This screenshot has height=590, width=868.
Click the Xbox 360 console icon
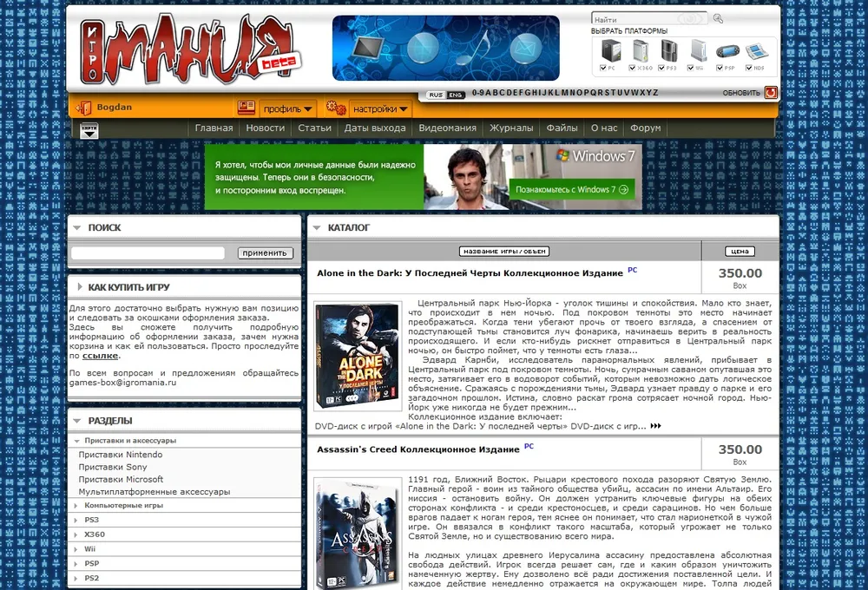(641, 50)
